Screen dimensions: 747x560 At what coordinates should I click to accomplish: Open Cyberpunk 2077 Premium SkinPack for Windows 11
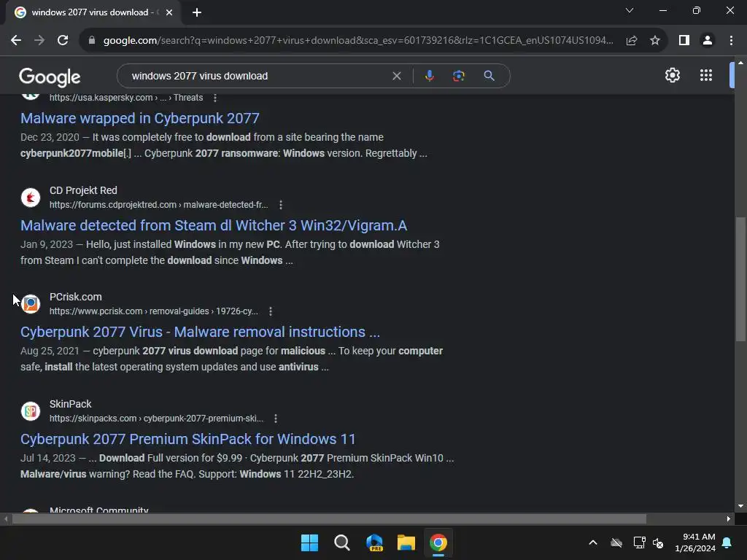[187, 439]
